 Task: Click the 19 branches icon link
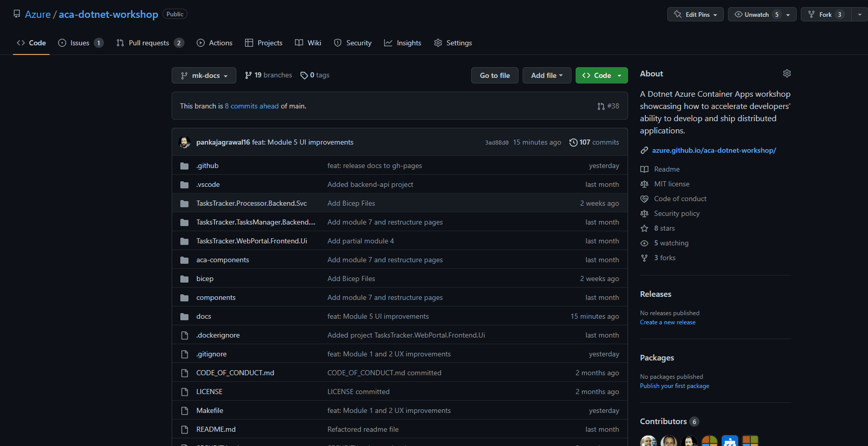[249, 75]
